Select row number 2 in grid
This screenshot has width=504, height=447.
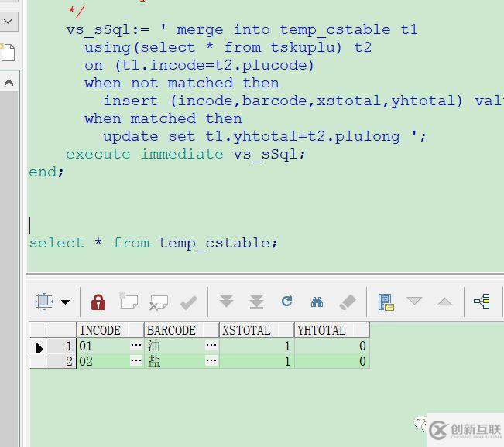click(60, 361)
